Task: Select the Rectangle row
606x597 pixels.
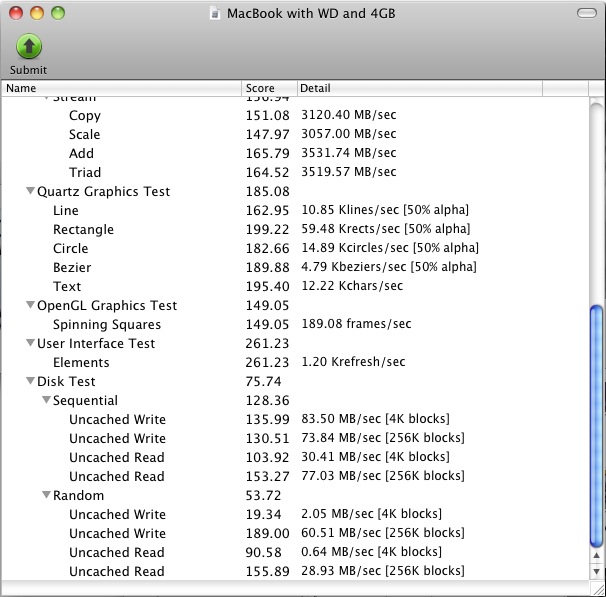Action: coord(295,229)
